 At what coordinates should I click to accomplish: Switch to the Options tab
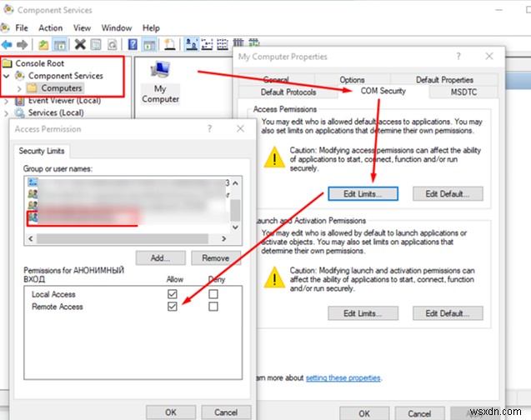point(352,80)
